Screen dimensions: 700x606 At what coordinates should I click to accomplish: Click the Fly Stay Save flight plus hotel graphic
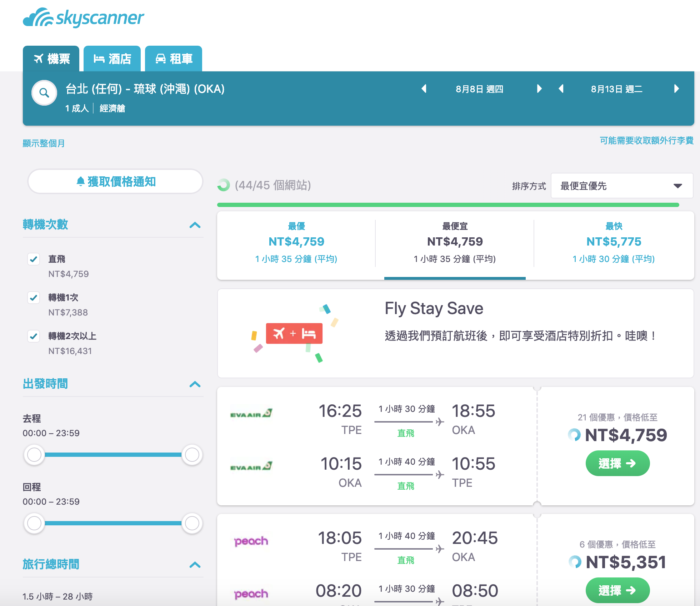pyautogui.click(x=295, y=333)
